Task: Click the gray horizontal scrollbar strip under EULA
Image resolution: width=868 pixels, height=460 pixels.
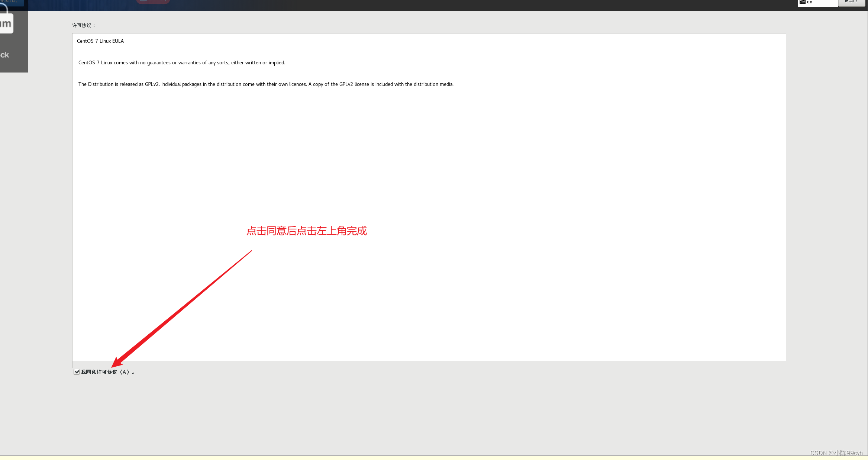Action: (x=429, y=364)
